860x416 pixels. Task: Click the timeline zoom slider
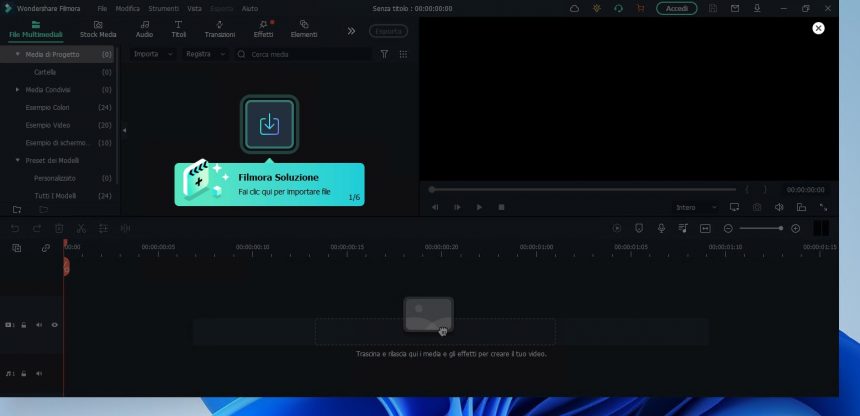761,228
